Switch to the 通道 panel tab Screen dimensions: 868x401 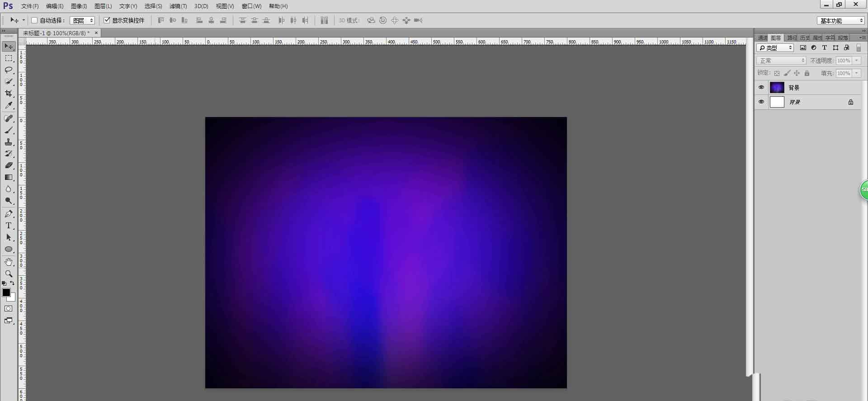pyautogui.click(x=763, y=38)
